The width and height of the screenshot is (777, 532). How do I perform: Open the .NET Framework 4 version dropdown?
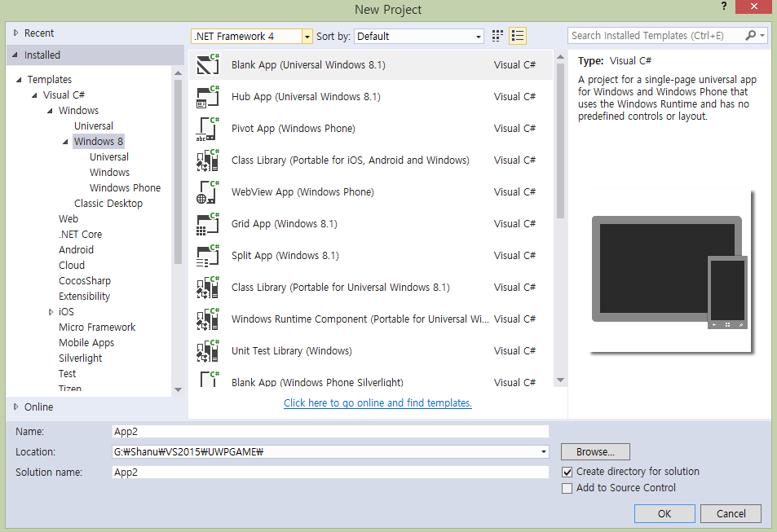point(307,36)
